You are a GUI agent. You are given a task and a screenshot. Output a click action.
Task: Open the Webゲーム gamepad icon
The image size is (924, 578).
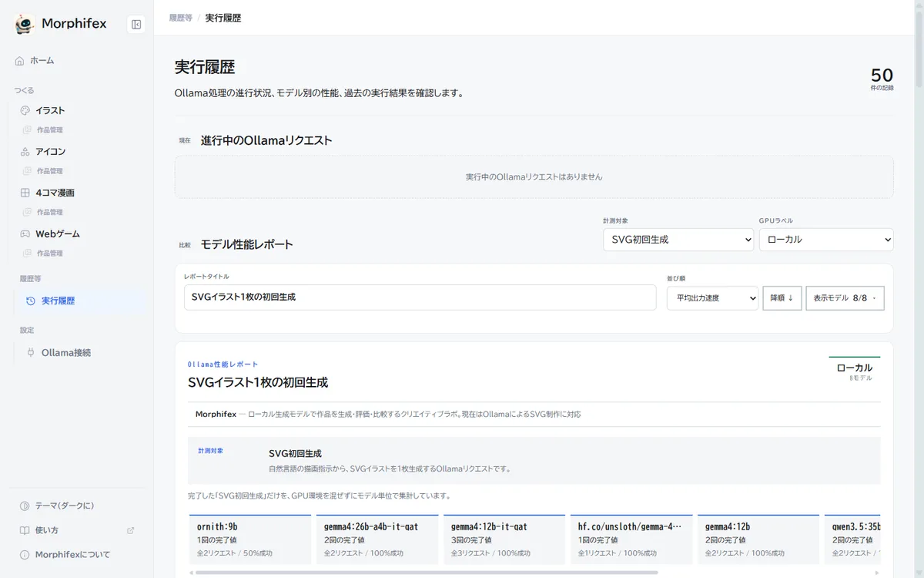(x=25, y=234)
